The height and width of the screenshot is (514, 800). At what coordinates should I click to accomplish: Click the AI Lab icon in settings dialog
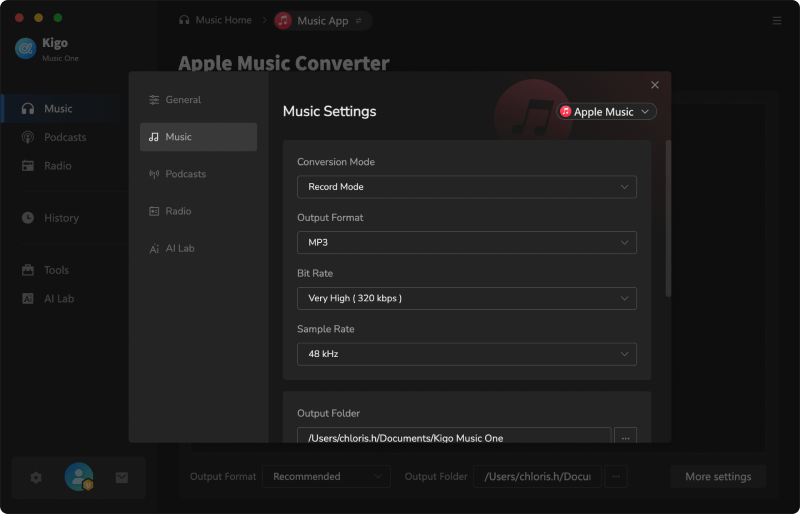154,249
